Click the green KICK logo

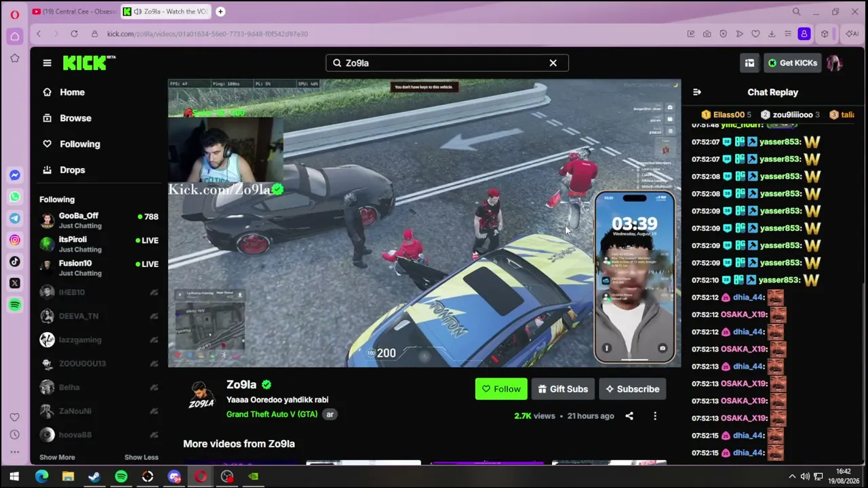point(89,62)
